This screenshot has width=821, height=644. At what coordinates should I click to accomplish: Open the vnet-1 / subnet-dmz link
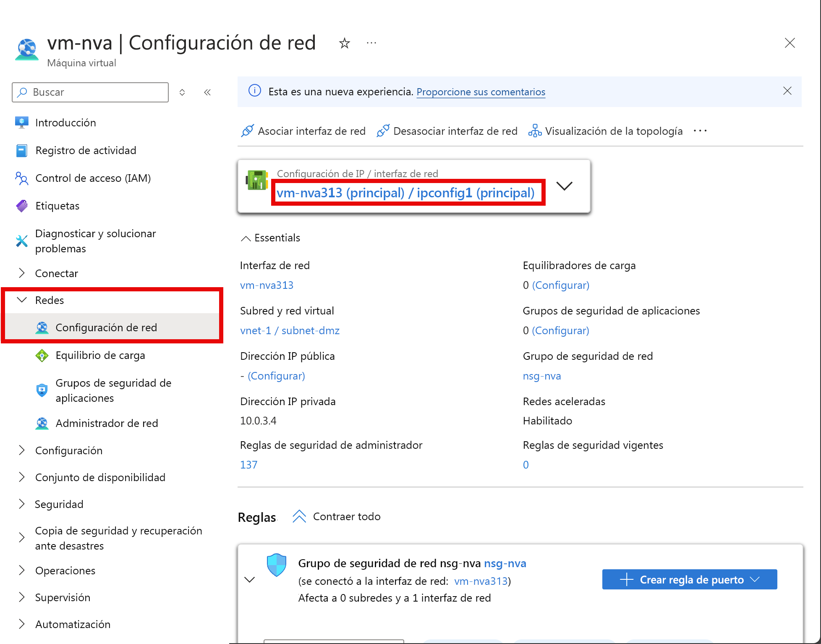pyautogui.click(x=290, y=330)
